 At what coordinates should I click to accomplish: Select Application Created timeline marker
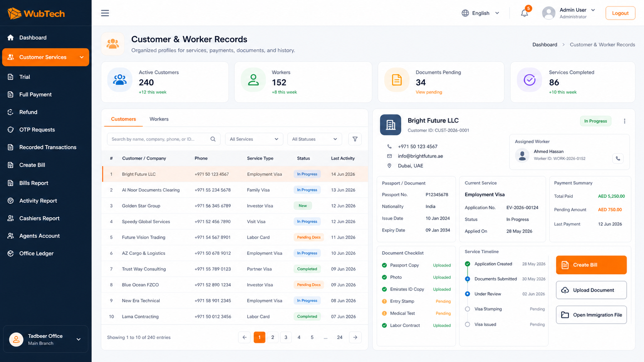[x=467, y=264]
